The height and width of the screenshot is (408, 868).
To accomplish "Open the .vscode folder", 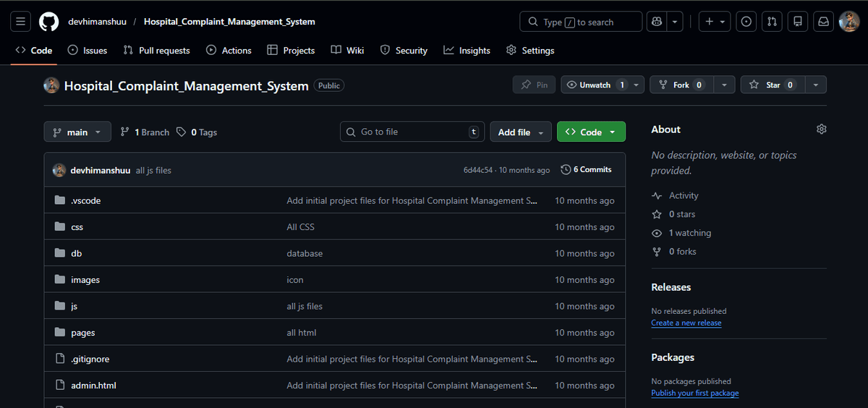I will point(85,200).
